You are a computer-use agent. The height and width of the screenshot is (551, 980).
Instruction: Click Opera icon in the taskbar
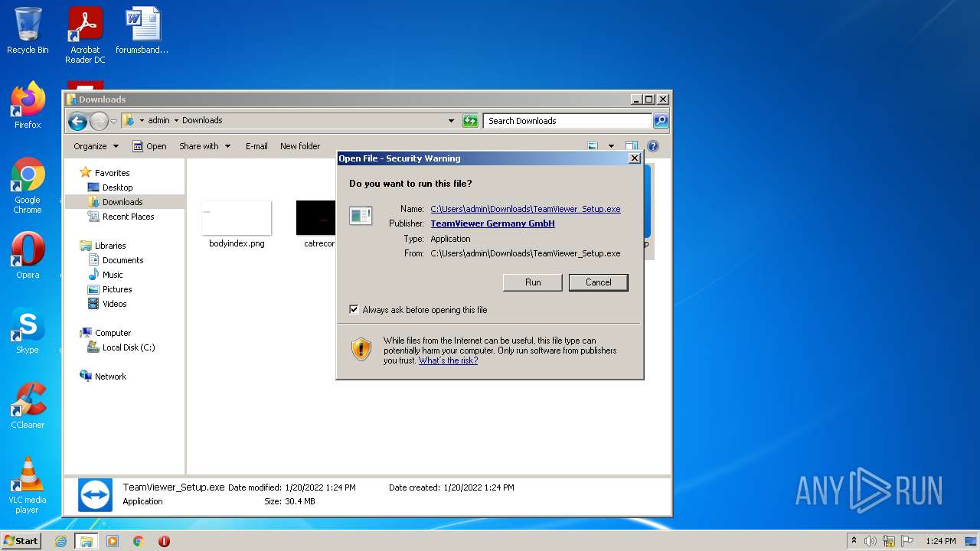[164, 541]
